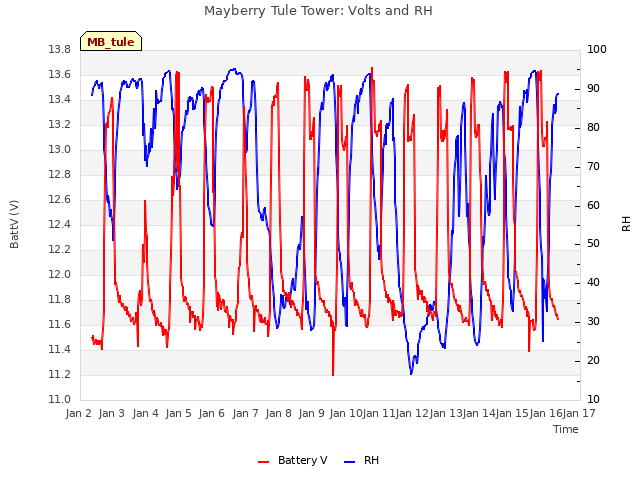Click the 'Jan 5' date label
This screenshot has height=480, width=640.
coord(179,414)
